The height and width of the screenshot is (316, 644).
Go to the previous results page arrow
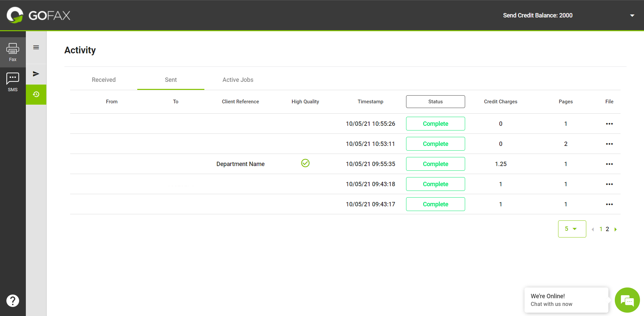[x=593, y=229]
